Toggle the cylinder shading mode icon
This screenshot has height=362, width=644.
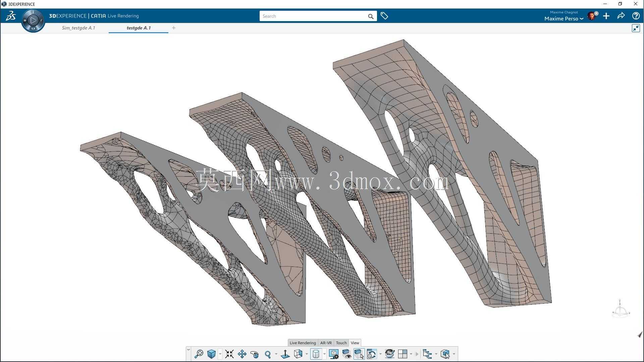tap(316, 354)
